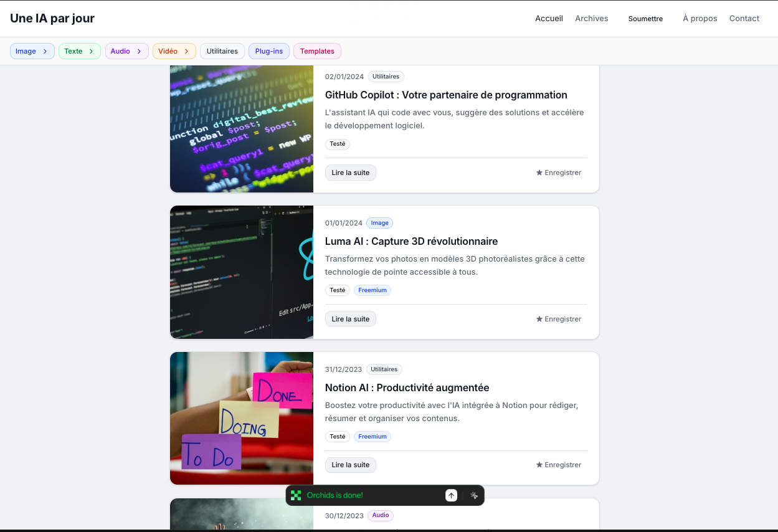Screen dimensions: 778x532
Task: Bookmark the Luma AI article via Enregistrer
Action: pos(559,319)
